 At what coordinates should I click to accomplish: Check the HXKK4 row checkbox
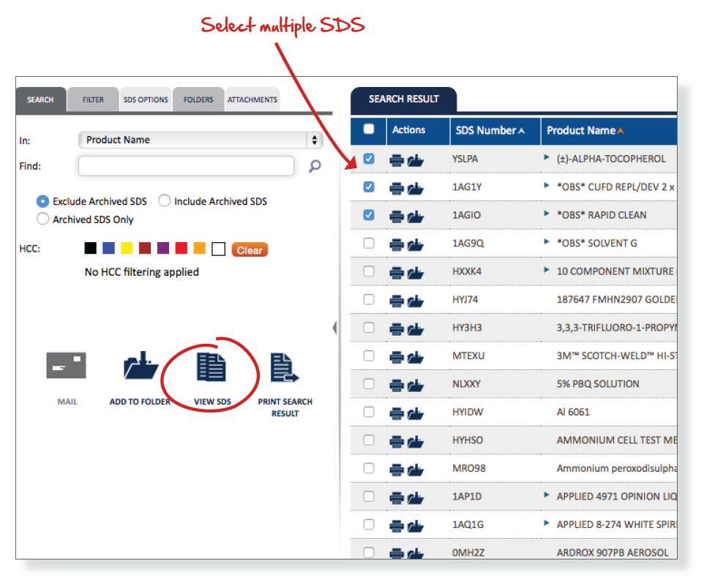click(369, 271)
